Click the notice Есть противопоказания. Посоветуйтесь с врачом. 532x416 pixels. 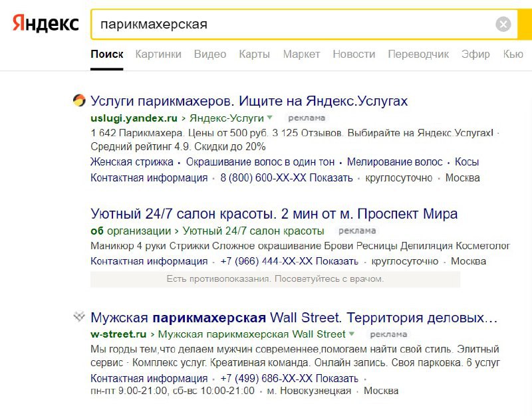275,279
